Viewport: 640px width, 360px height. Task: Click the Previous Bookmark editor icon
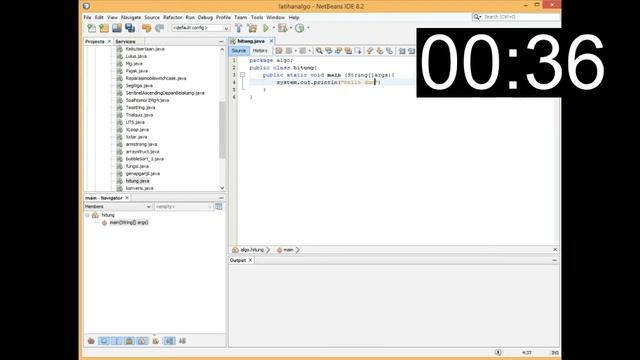pyautogui.click(x=370, y=51)
